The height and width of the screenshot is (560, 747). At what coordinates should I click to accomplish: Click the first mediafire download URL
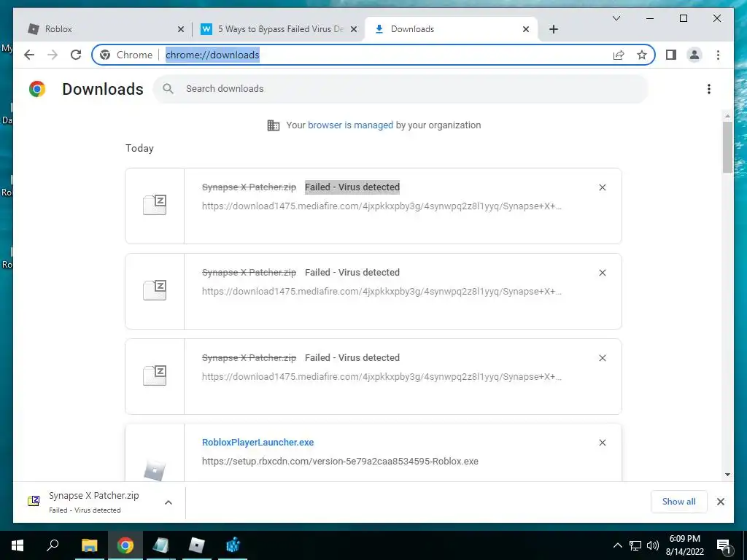point(382,206)
